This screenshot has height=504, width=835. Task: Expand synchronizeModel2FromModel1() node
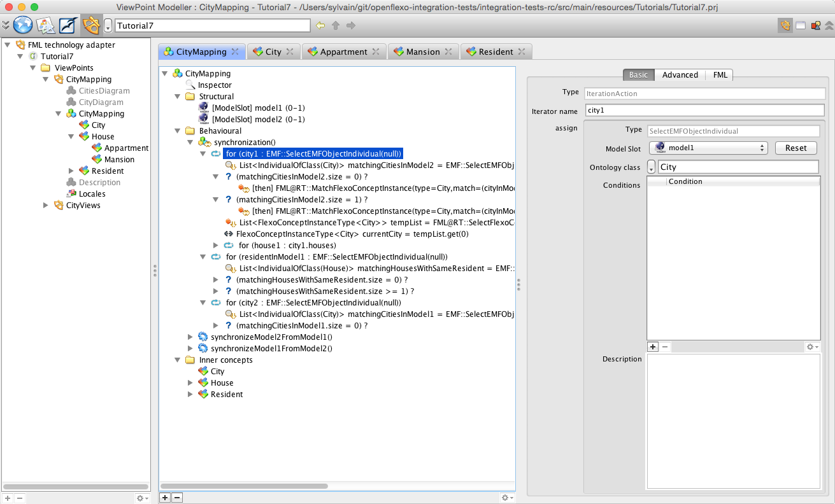[190, 337]
